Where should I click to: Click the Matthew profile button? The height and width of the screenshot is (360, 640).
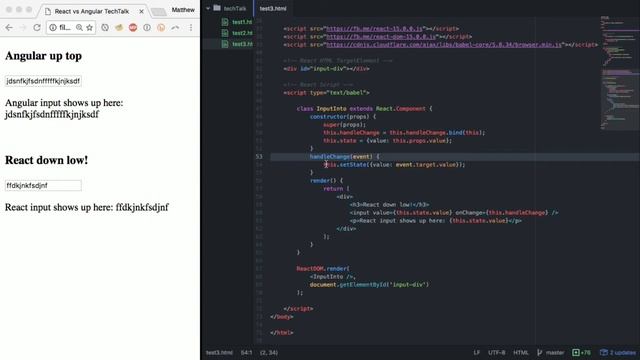183,10
